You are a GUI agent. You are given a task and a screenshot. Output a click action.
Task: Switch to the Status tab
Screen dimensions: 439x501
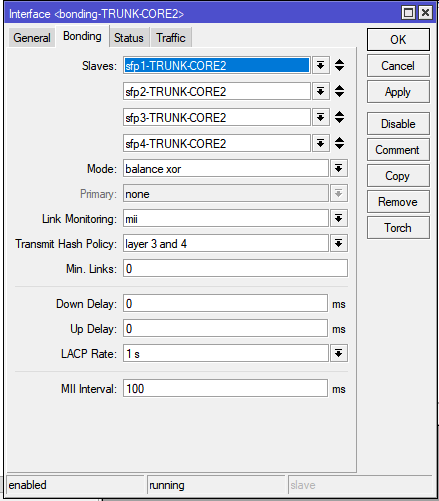pyautogui.click(x=129, y=38)
